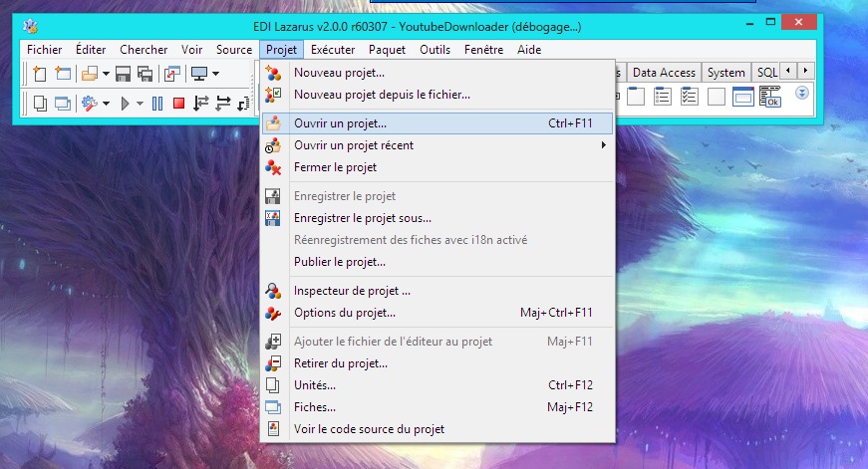This screenshot has height=469, width=868.
Task: Expand Ouvrir un projet récent submenu
Action: point(437,145)
